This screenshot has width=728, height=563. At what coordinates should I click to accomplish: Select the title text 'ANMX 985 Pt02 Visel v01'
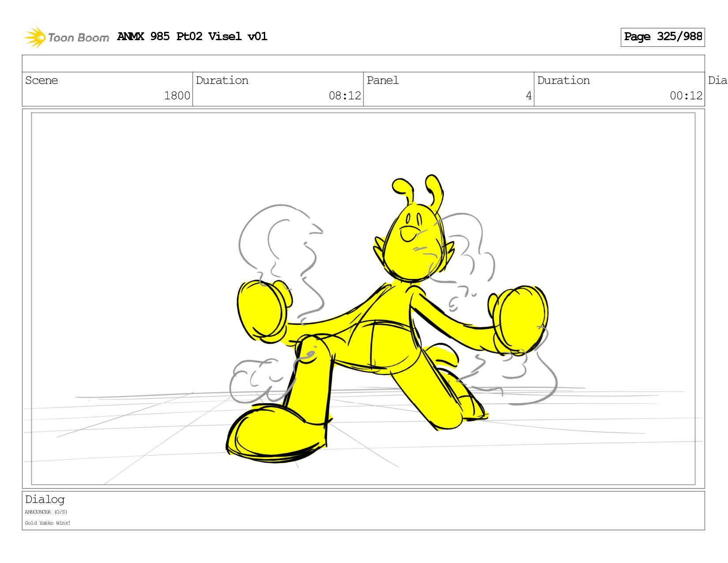pos(192,37)
